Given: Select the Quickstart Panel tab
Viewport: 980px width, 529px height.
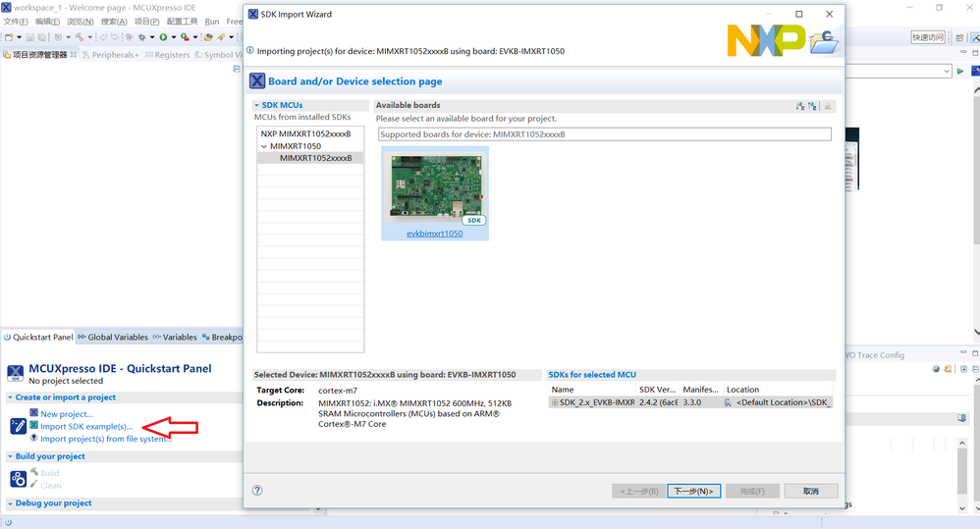Looking at the screenshot, I should click(x=38, y=338).
